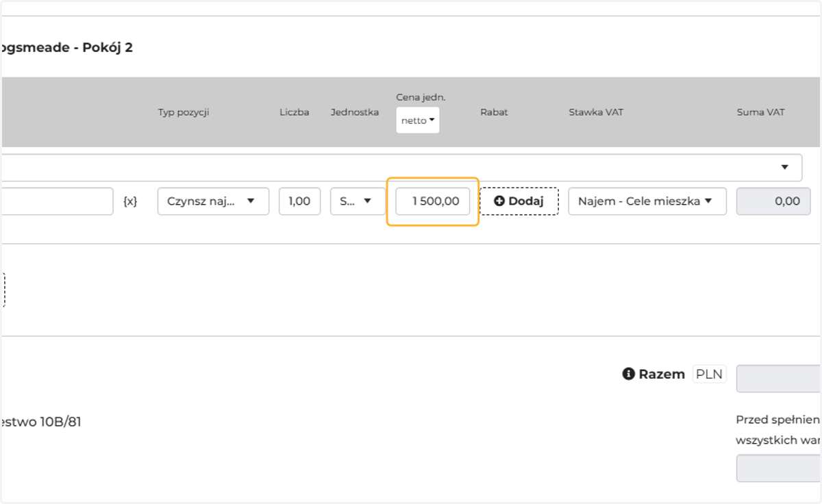Click the info icon next to Razem
The height and width of the screenshot is (504, 822).
coord(628,374)
